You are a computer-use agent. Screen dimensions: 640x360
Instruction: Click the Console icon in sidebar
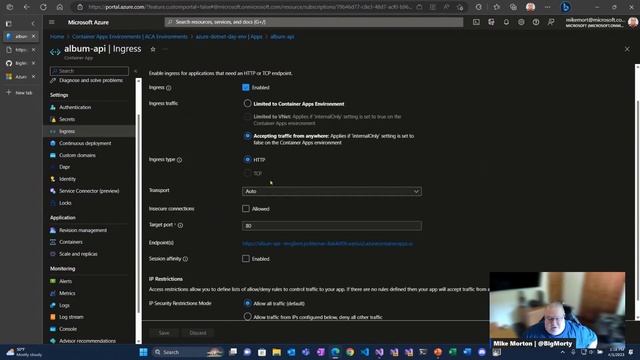coord(53,329)
